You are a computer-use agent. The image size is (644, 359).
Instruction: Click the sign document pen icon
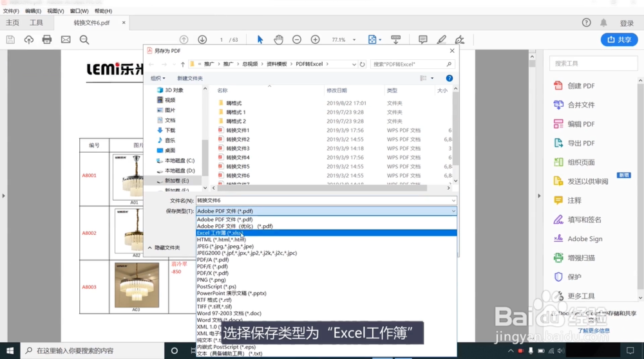coord(460,39)
